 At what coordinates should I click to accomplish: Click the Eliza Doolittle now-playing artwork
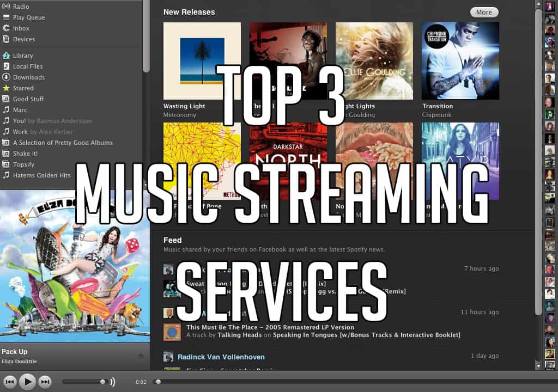[75, 266]
